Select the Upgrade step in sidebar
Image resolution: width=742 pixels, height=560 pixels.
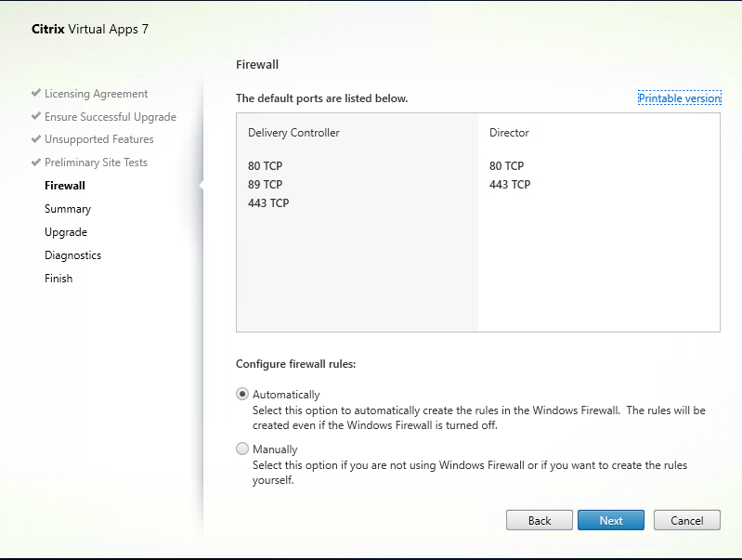coord(66,232)
